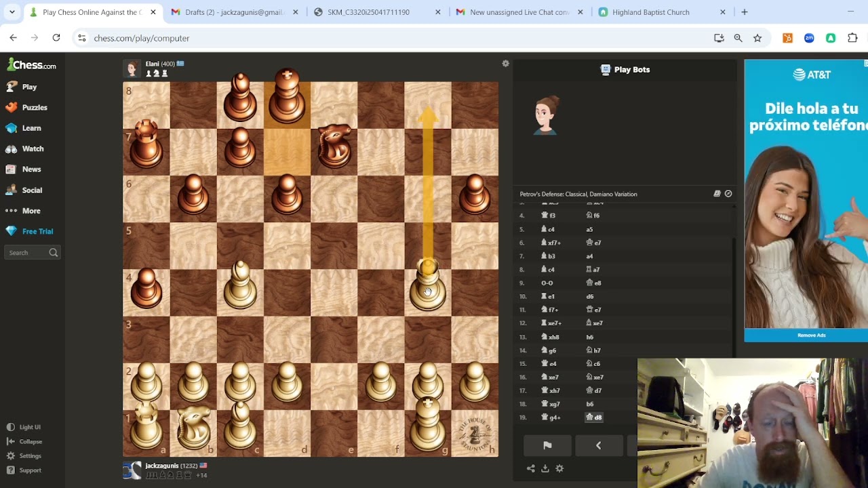Open browser tab search dropdown
The height and width of the screenshot is (488, 868).
(x=12, y=12)
